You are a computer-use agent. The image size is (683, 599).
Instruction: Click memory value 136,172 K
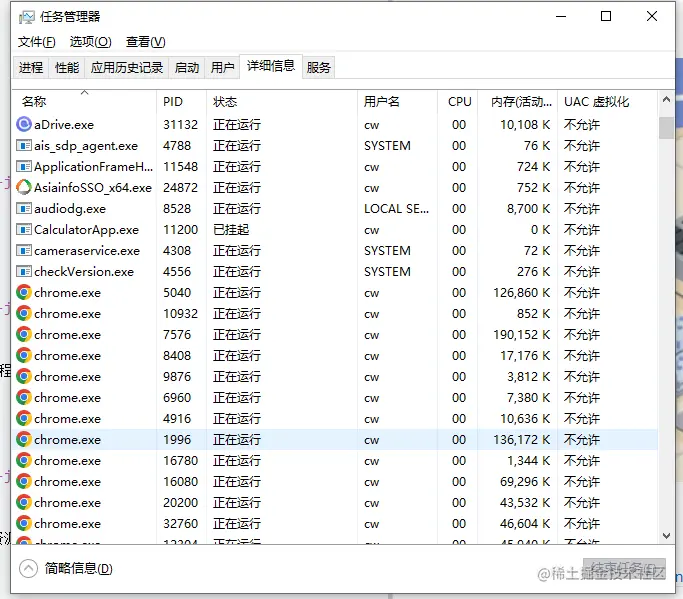521,440
